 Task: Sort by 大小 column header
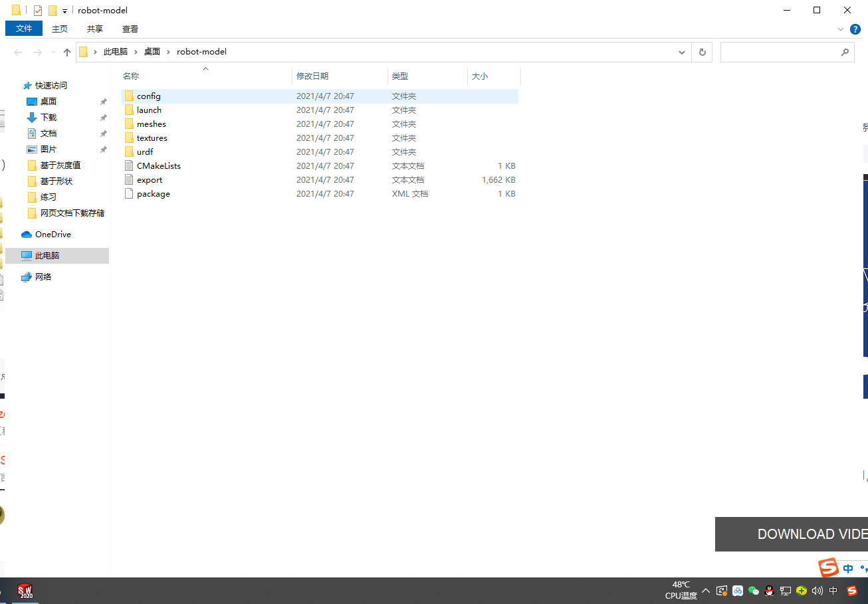click(480, 76)
